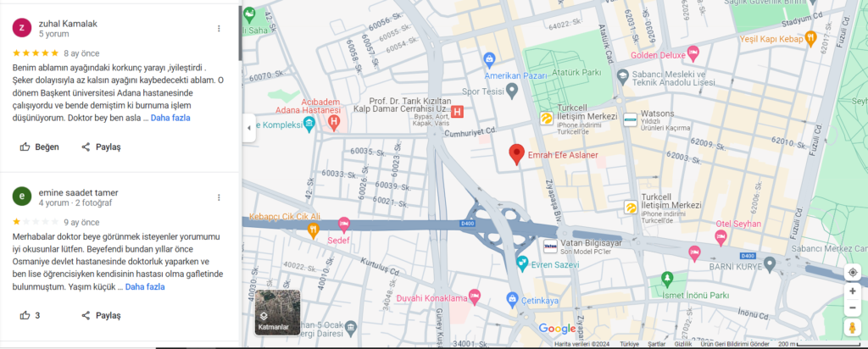Share emine saadet tamer's review via Paylaş
This screenshot has height=349, width=868.
click(102, 316)
